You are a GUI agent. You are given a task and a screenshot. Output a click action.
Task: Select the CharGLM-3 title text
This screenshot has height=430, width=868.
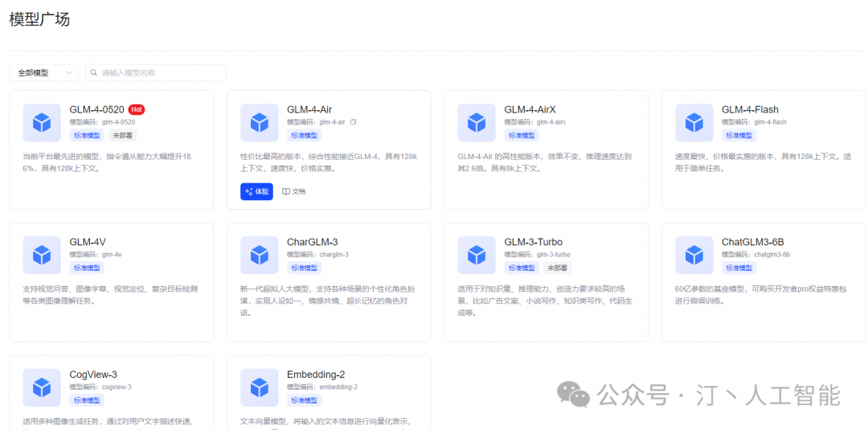[x=312, y=242]
